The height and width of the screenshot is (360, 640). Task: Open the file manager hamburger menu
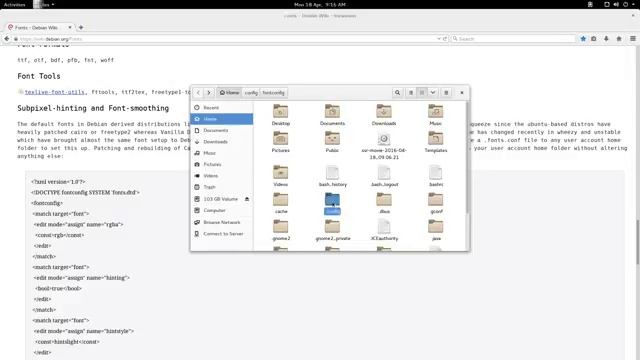coord(446,93)
